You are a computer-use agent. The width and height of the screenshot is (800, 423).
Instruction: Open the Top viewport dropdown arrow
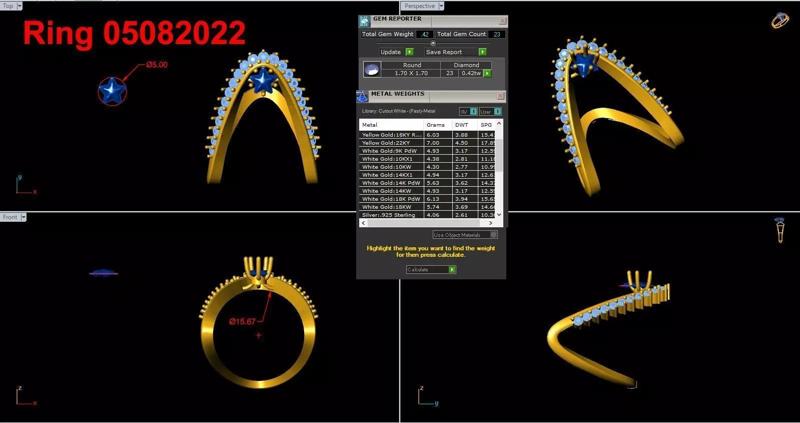[19, 6]
